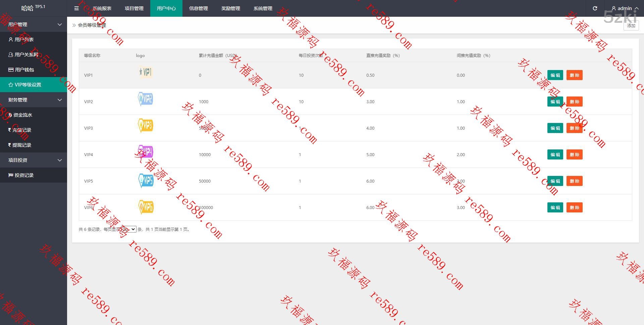The width and height of the screenshot is (644, 325).
Task: Click the 10000 recharge amount in VIP4 row
Action: (205, 154)
